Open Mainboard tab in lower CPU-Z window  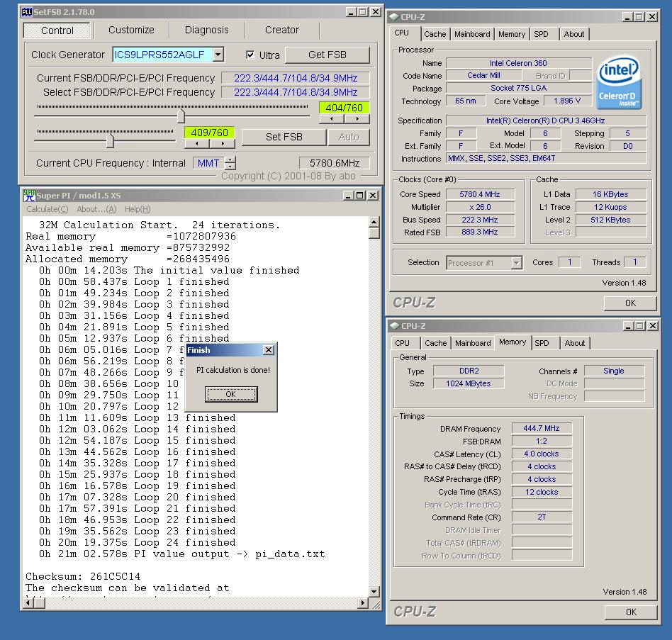point(473,343)
